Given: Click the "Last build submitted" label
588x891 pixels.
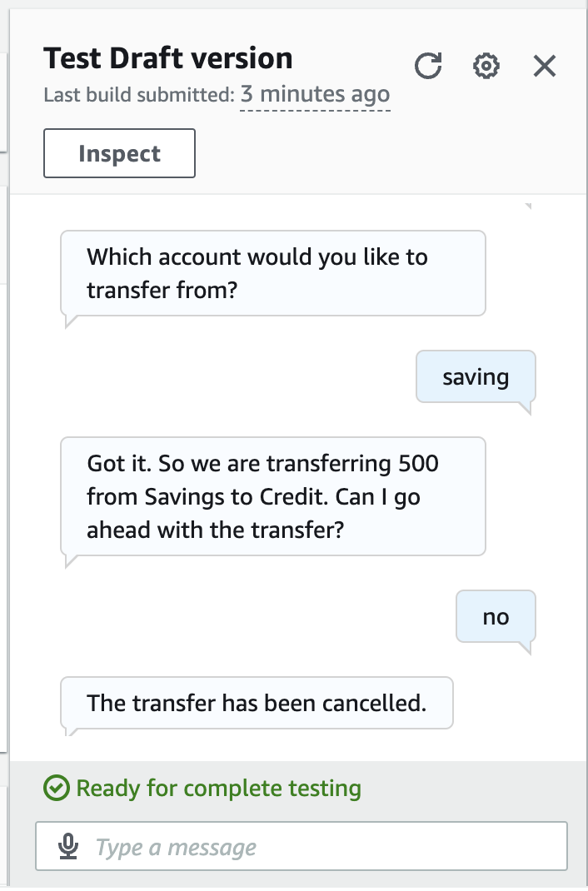Looking at the screenshot, I should [x=138, y=95].
